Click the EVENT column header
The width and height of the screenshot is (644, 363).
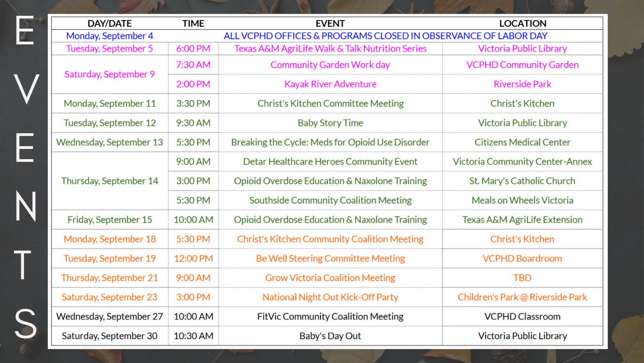[330, 24]
